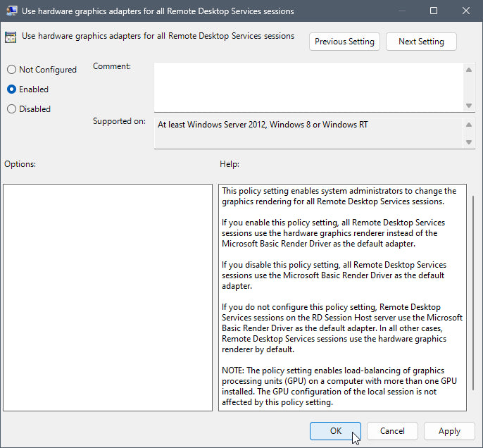Confirm changes with the OK button
Screen dimensions: 483x448
click(x=336, y=431)
